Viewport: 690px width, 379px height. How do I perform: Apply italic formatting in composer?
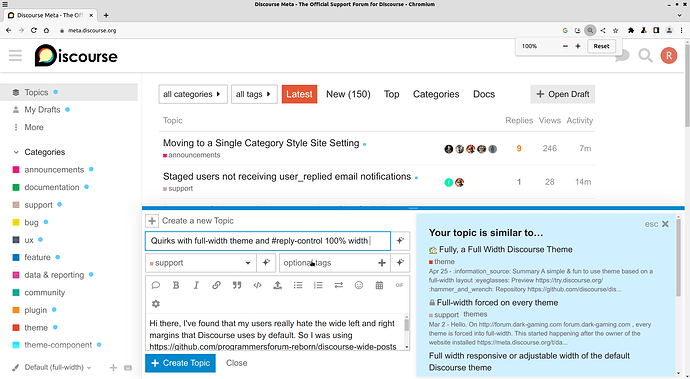click(x=196, y=285)
